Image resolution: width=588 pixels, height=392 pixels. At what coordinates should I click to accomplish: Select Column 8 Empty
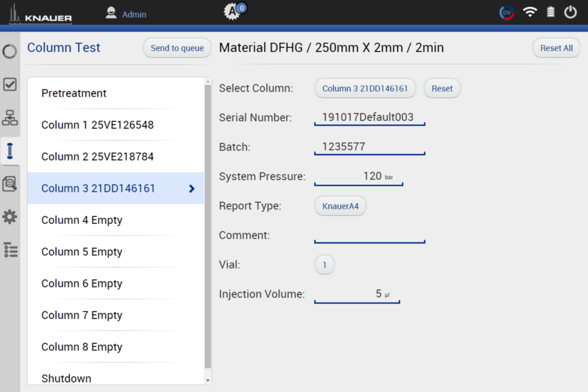tap(116, 347)
